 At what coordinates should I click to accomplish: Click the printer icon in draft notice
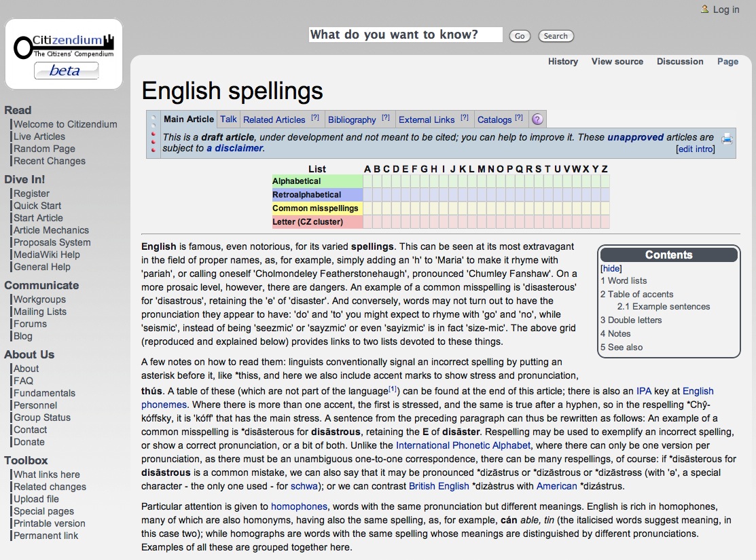(x=727, y=139)
